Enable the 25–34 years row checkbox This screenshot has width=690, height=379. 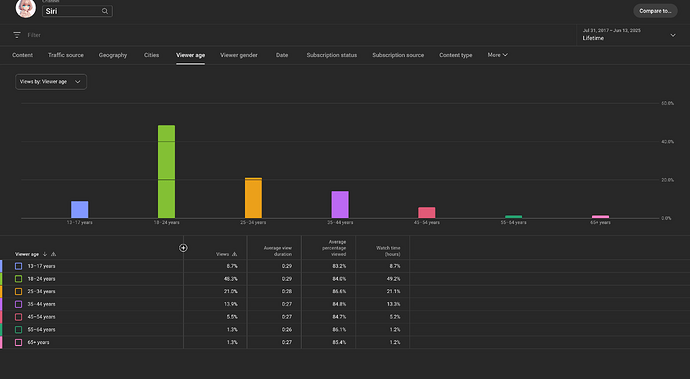(18, 291)
